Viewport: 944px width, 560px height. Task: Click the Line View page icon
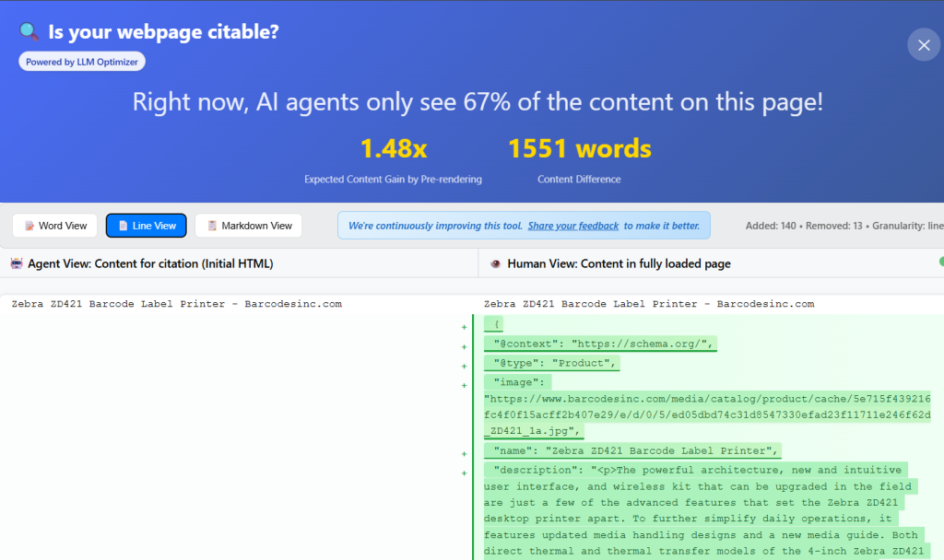click(123, 226)
